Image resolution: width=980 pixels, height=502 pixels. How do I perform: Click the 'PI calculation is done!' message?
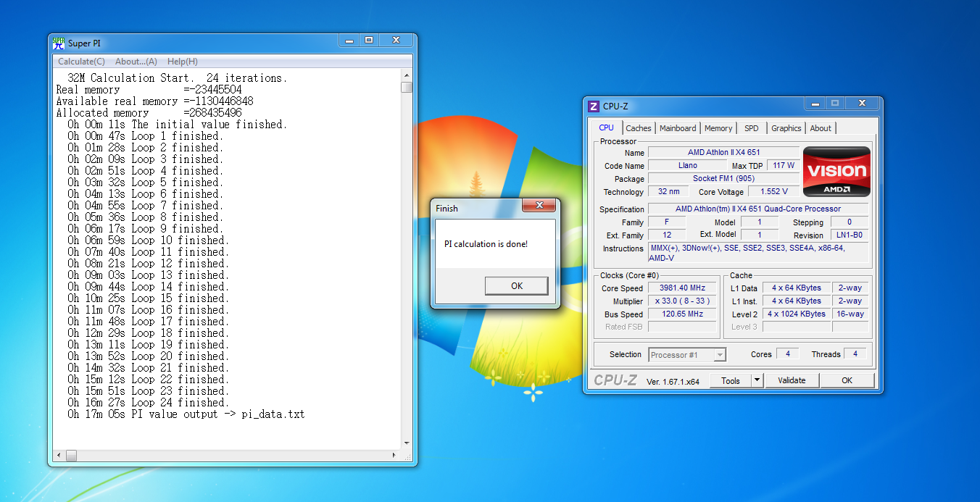(486, 244)
